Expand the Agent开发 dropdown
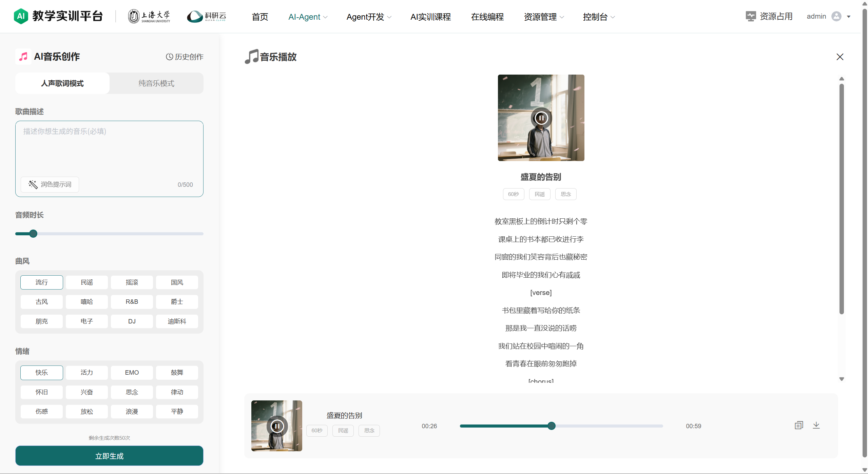868x474 pixels. coord(369,17)
